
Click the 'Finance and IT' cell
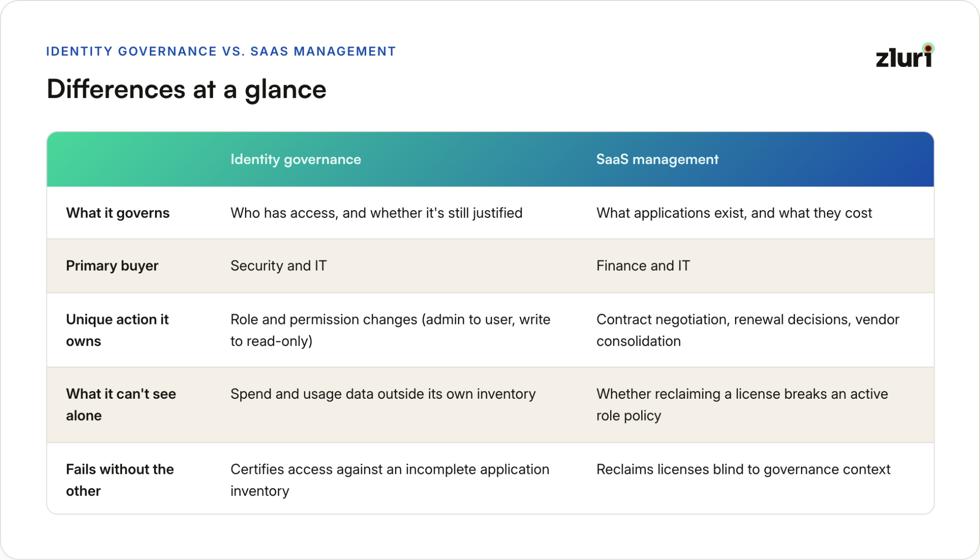[x=643, y=266]
